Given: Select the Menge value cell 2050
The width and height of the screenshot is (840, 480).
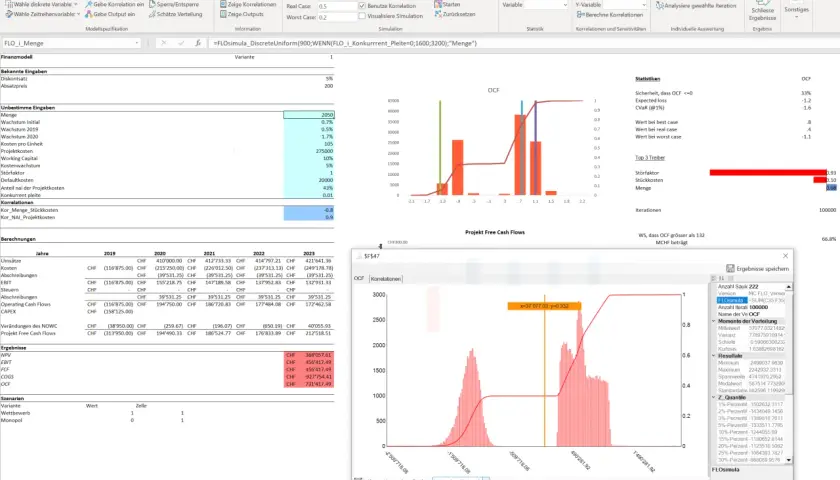Looking at the screenshot, I should tap(309, 115).
